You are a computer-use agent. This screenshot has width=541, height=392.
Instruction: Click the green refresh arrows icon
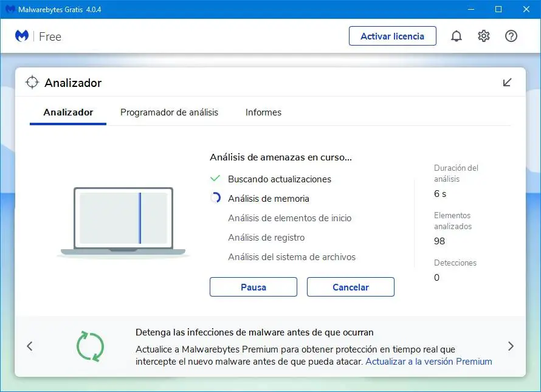pyautogui.click(x=90, y=346)
